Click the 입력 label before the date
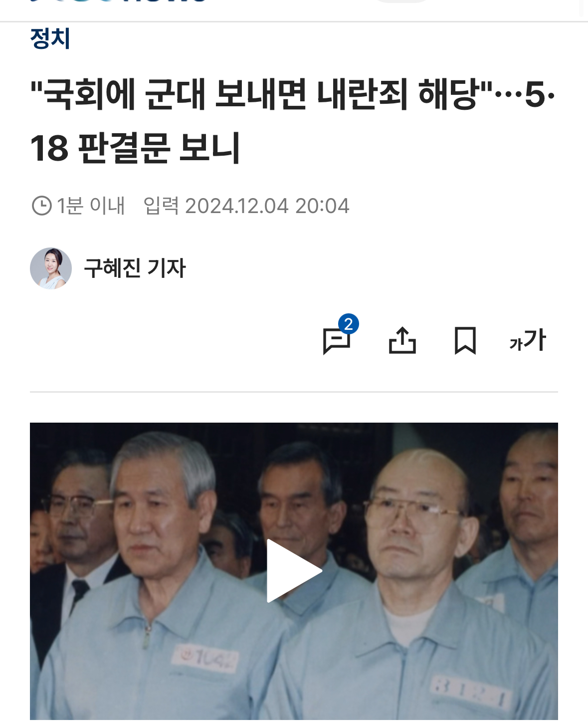 click(161, 206)
